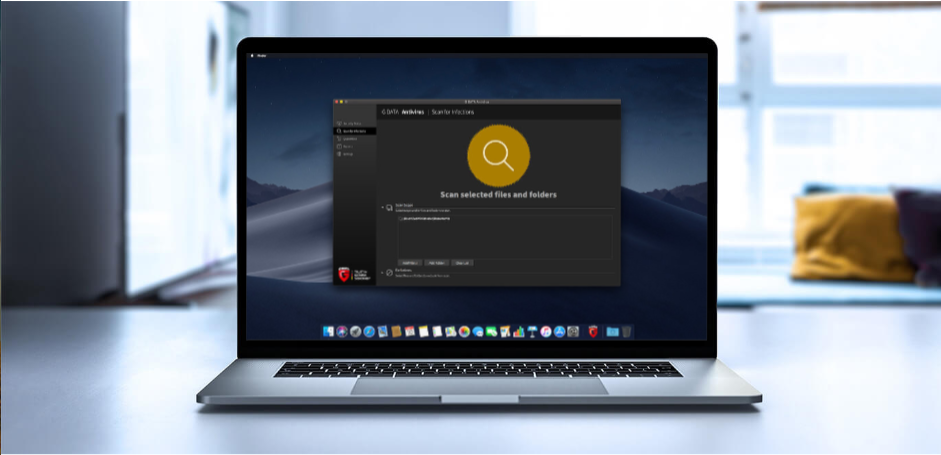Image resolution: width=941 pixels, height=455 pixels.
Task: Open Launchpad from the Dock
Action: click(x=356, y=331)
